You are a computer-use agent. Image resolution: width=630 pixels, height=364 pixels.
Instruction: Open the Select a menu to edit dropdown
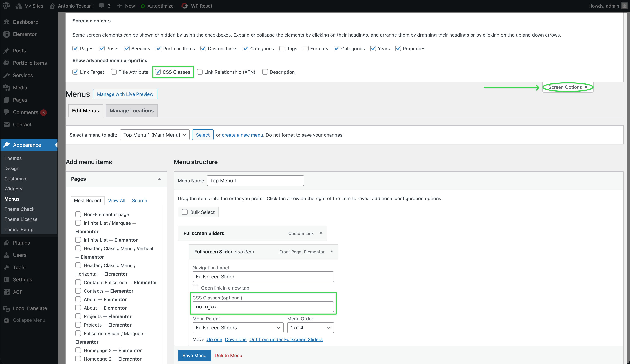(155, 135)
